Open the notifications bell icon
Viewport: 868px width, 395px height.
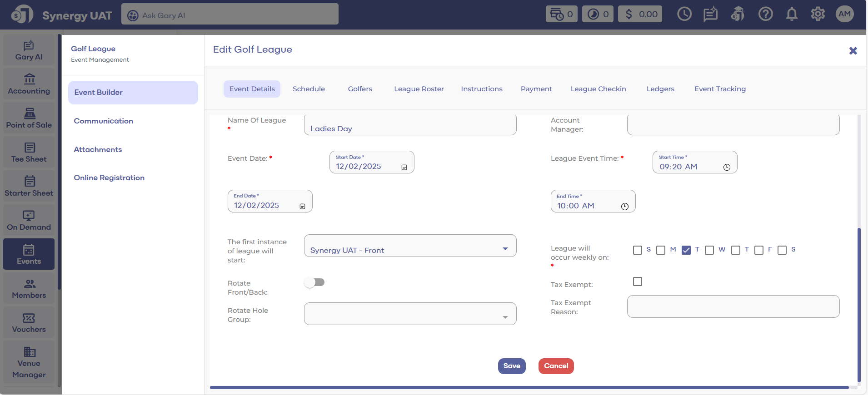coord(792,15)
